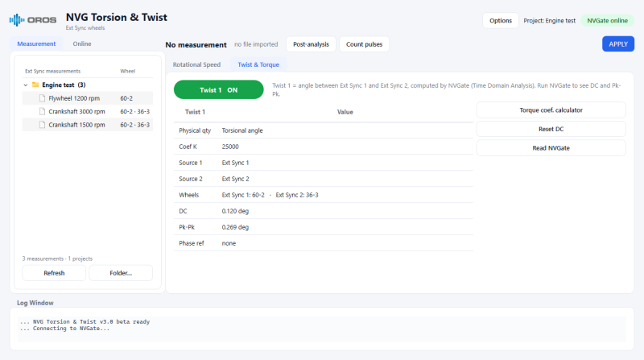Viewport: 644px width, 360px height.
Task: Click the Reset DC button
Action: point(551,129)
